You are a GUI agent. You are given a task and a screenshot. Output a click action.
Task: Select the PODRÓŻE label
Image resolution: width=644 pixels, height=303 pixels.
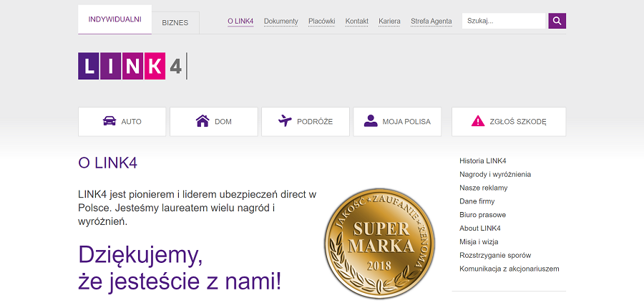315,122
